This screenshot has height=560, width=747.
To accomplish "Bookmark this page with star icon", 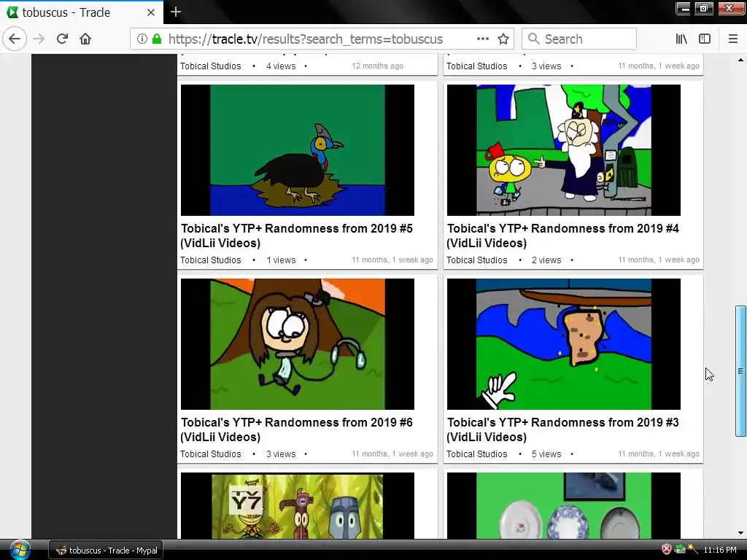I will coord(503,39).
